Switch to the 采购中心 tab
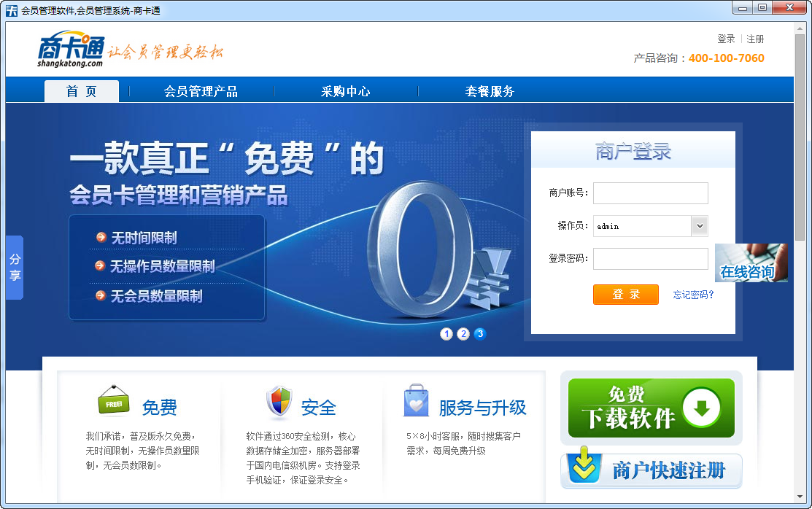The width and height of the screenshot is (812, 509). click(x=344, y=90)
